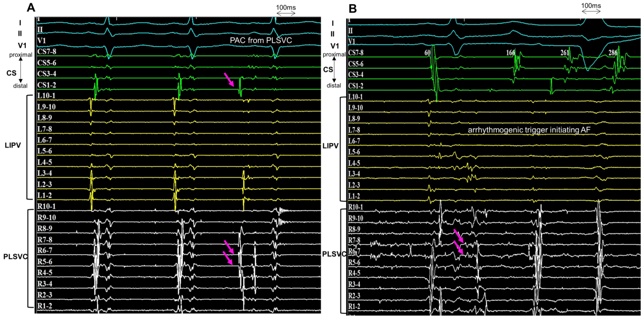
Task: Click the 100ms scale arrow above panel B
Action: (x=591, y=12)
